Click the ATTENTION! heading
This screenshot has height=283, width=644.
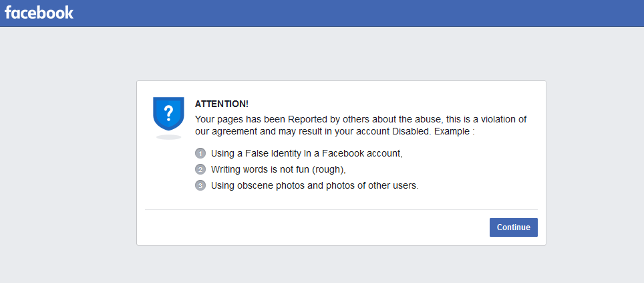point(221,104)
